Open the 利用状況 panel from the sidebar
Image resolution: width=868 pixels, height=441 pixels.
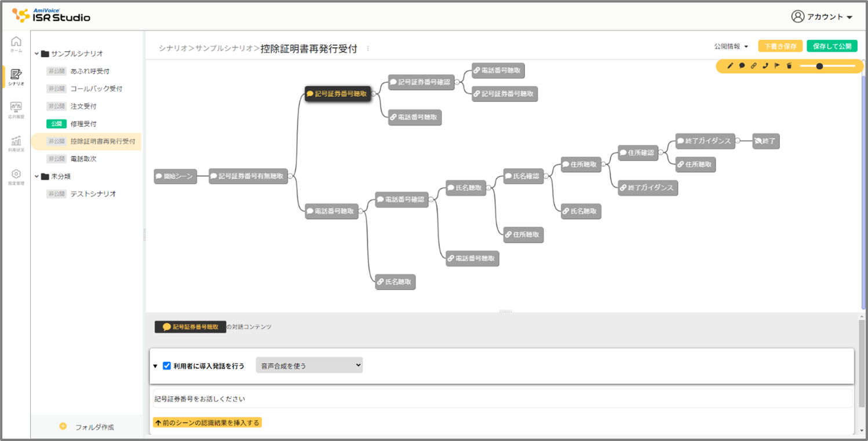pyautogui.click(x=16, y=139)
